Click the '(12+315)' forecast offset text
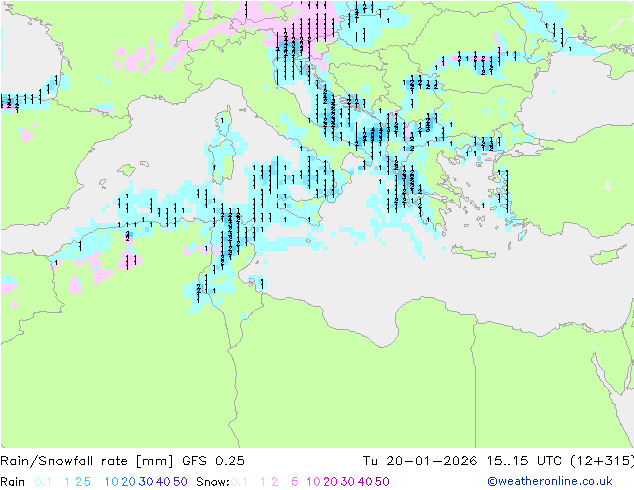This screenshot has height=490, width=634. point(602,461)
